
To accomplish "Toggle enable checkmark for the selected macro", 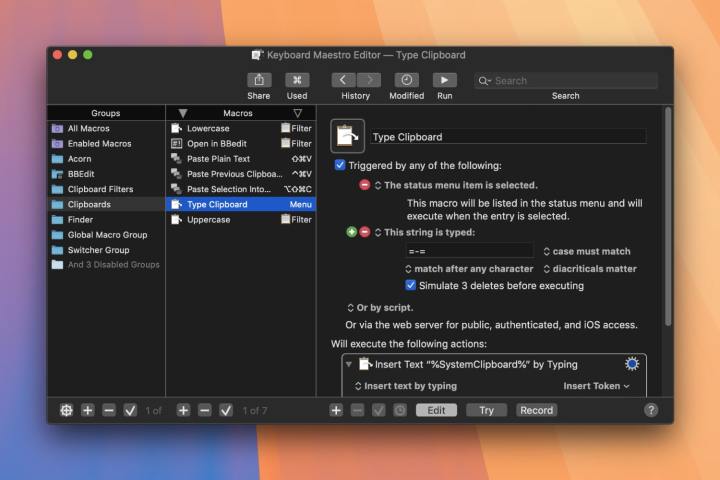I will (x=226, y=410).
